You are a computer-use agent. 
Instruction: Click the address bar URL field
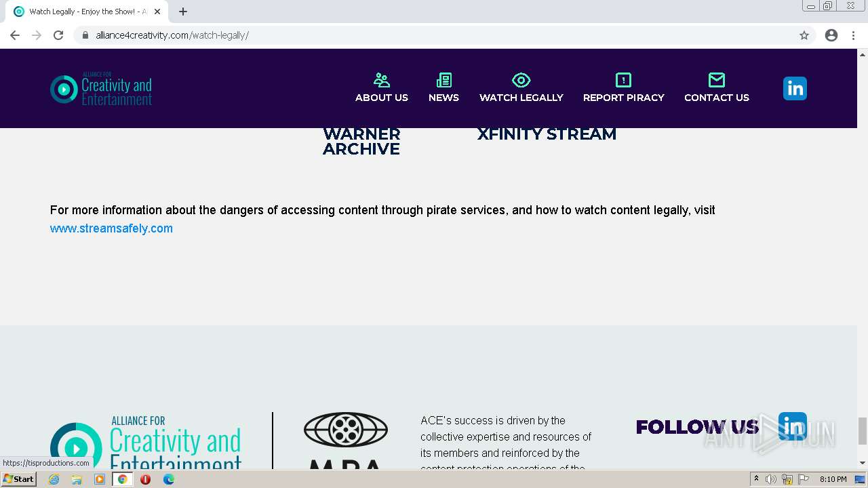[x=434, y=35]
